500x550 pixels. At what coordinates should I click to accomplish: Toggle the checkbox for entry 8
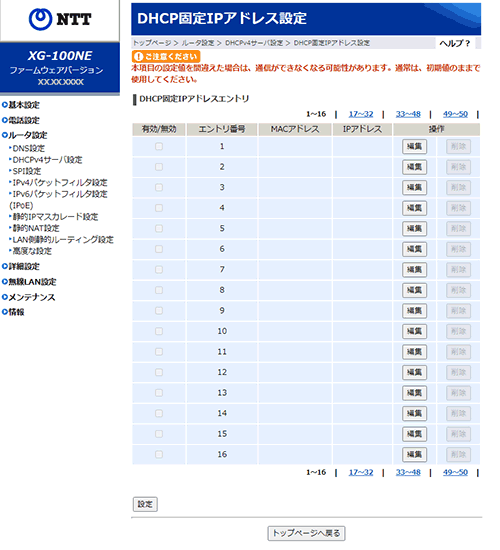tap(159, 290)
